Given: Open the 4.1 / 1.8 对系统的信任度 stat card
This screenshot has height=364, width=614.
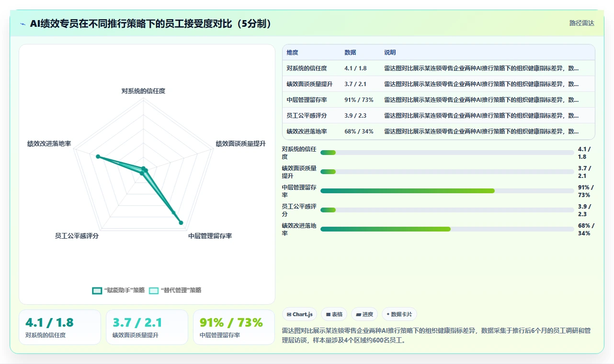Looking at the screenshot, I should pyautogui.click(x=60, y=327).
